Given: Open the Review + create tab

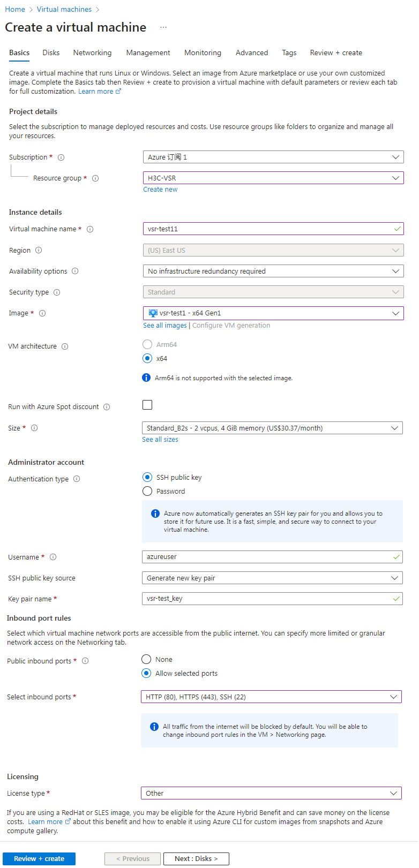Looking at the screenshot, I should click(x=336, y=52).
